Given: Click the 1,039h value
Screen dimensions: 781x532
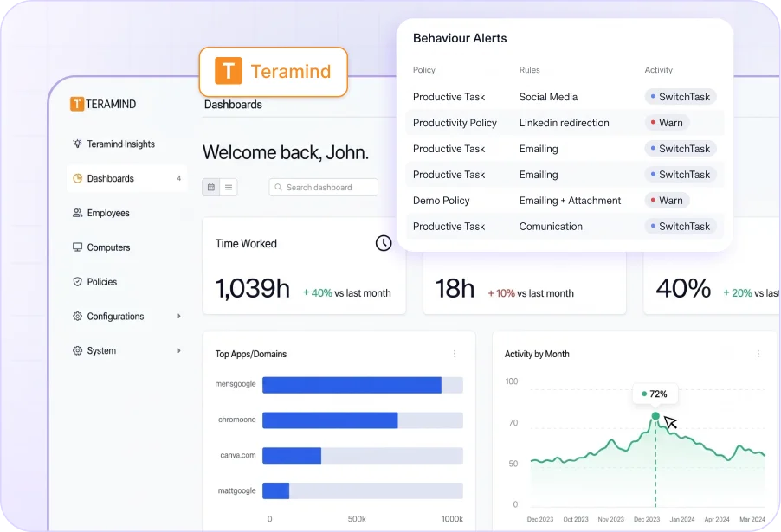Looking at the screenshot, I should coord(253,289).
